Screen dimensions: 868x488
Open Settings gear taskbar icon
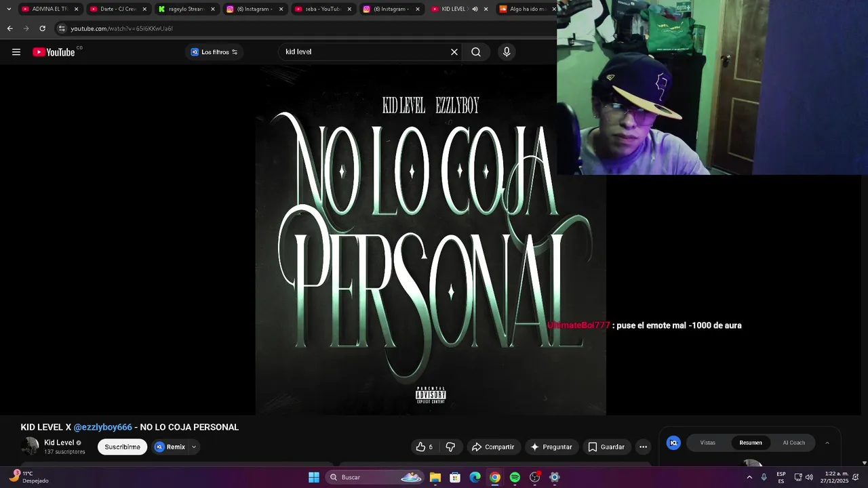click(x=555, y=477)
